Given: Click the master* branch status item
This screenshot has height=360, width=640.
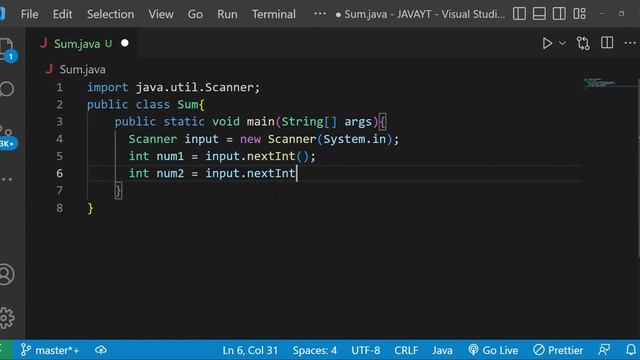Looking at the screenshot, I should tap(50, 350).
